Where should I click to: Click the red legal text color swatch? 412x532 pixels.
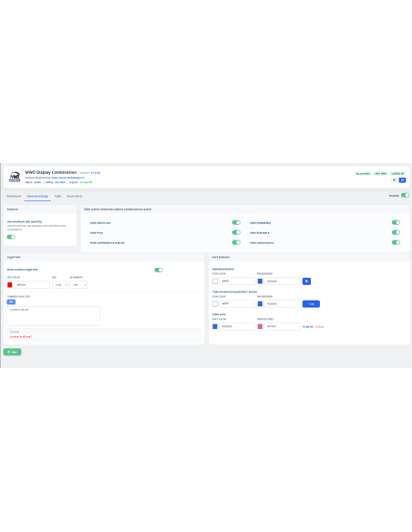(x=10, y=284)
